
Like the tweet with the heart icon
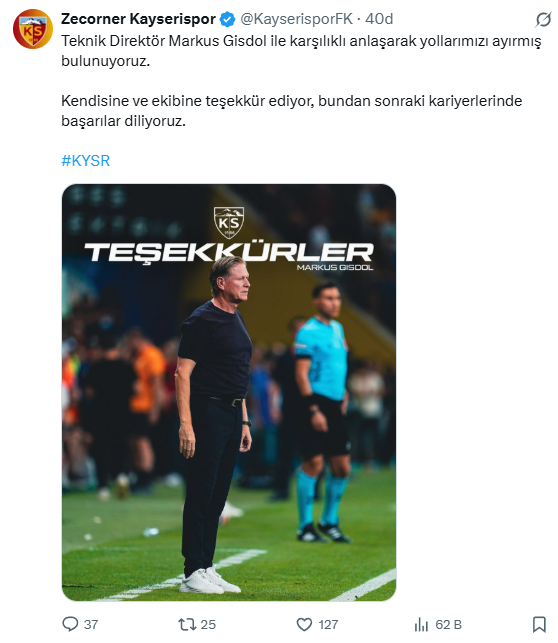click(x=304, y=625)
